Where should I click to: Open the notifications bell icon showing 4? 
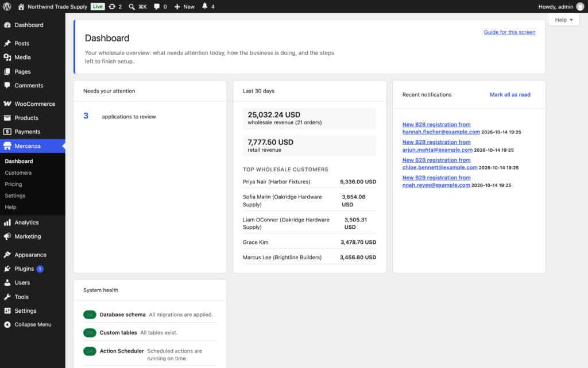coord(205,6)
